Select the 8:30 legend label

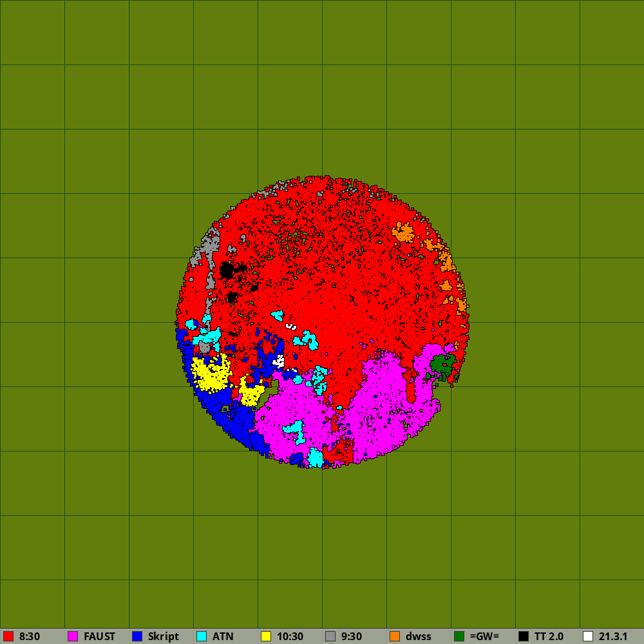point(30,637)
